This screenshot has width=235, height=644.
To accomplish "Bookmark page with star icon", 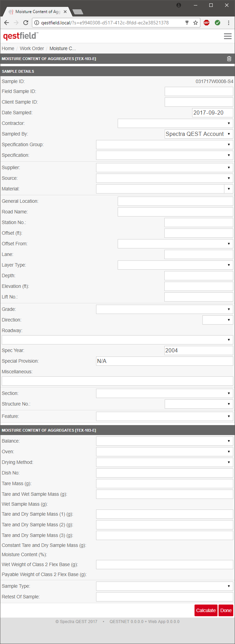I will [196, 23].
